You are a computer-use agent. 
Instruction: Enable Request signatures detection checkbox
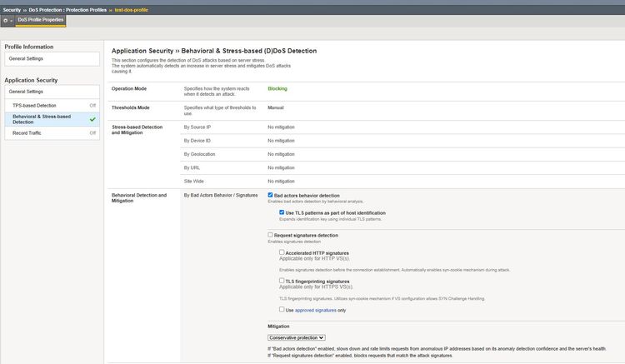[270, 235]
